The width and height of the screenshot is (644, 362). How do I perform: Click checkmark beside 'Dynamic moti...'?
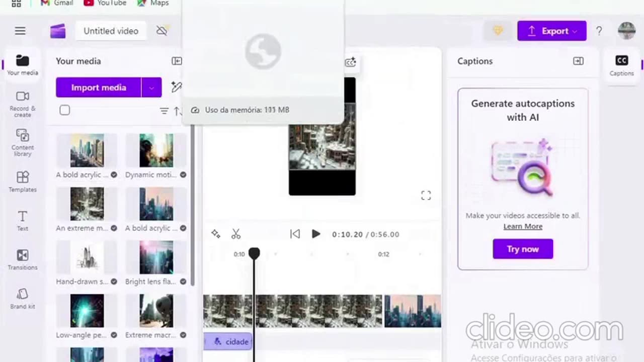pyautogui.click(x=183, y=175)
